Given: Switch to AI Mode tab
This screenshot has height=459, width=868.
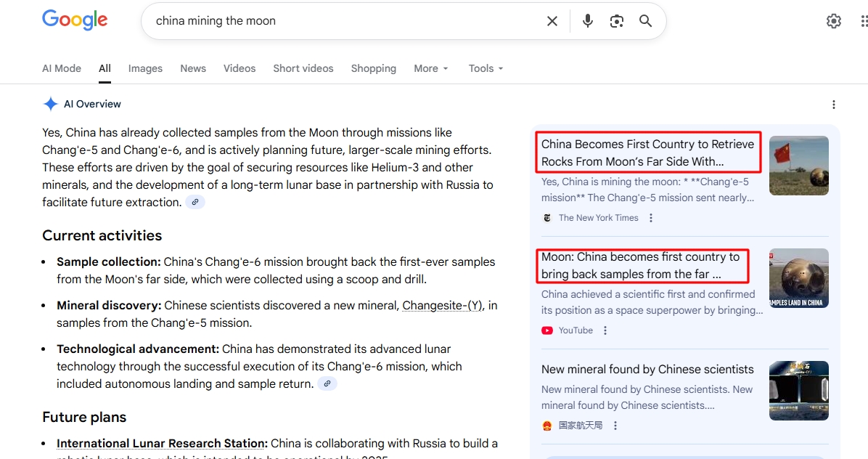Looking at the screenshot, I should click(x=62, y=69).
